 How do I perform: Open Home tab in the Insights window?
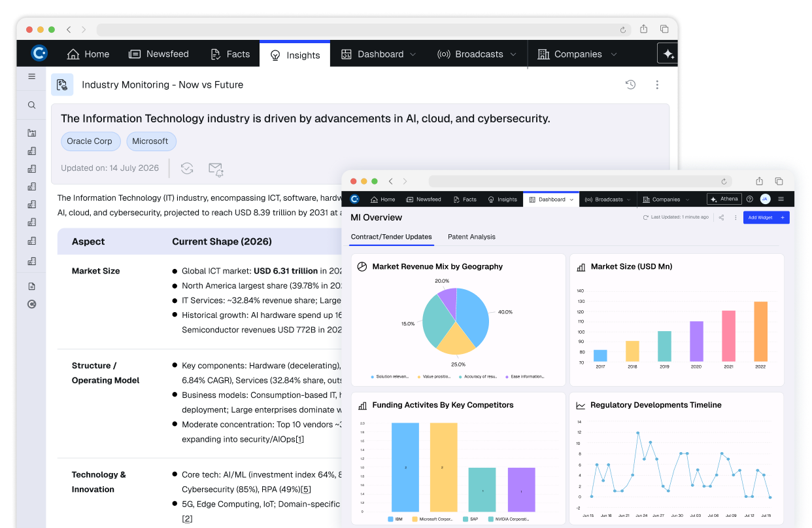(x=88, y=54)
